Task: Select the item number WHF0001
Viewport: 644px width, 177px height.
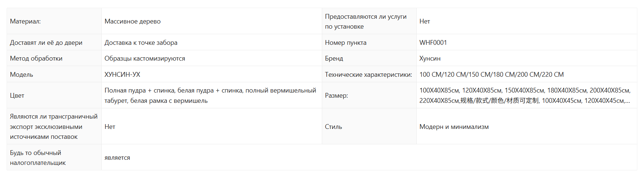Action: 433,43
